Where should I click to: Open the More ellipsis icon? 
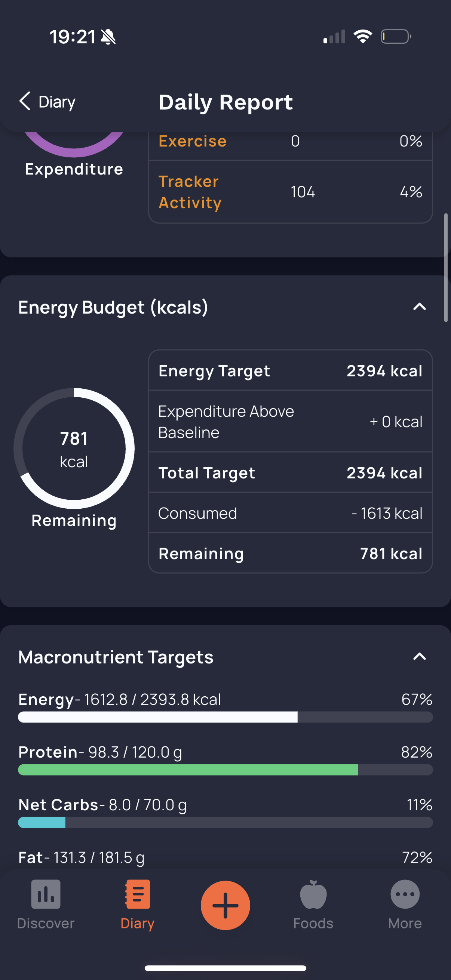[x=405, y=894]
